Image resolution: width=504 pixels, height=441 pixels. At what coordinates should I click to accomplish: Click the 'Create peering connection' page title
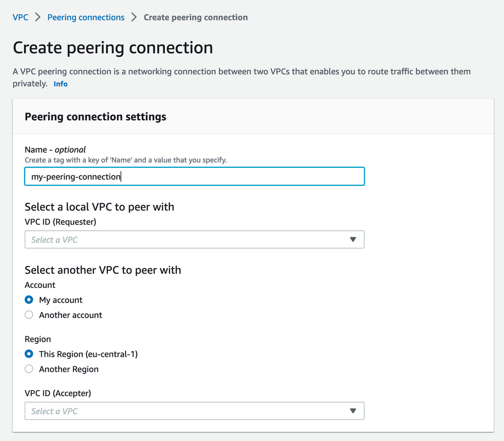(112, 47)
